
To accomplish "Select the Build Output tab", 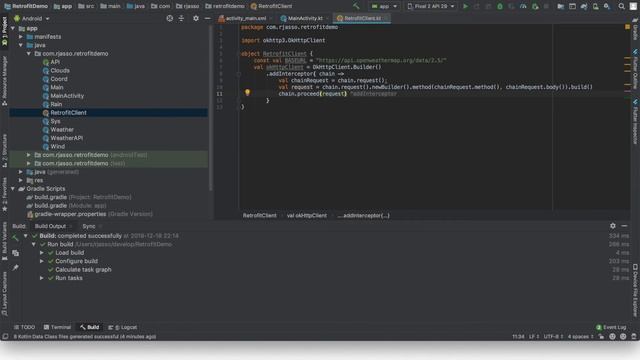I will pos(50,226).
